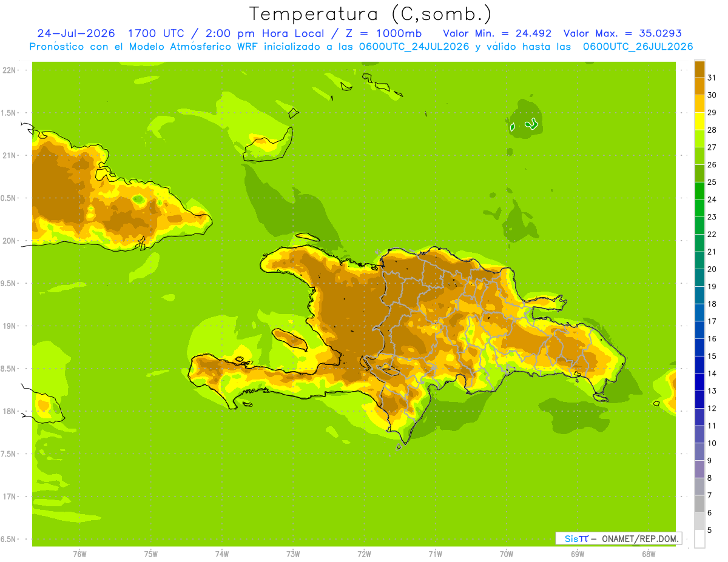This screenshot has height=562, width=728.
Task: Click purple colorbar swatch between 8 and 9
Action: coord(699,469)
